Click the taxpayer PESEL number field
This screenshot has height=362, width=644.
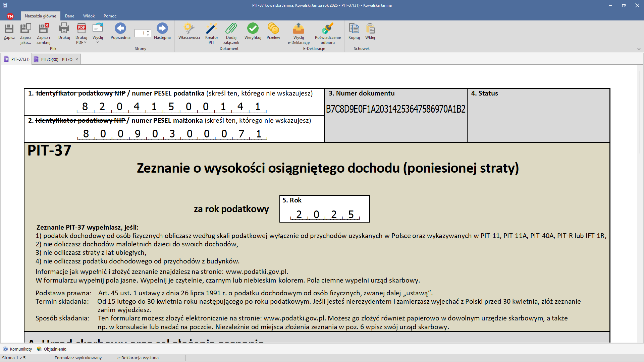pyautogui.click(x=172, y=107)
